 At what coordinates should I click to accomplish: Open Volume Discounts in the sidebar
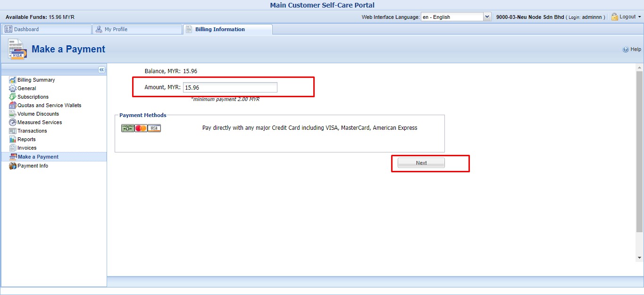pyautogui.click(x=38, y=114)
